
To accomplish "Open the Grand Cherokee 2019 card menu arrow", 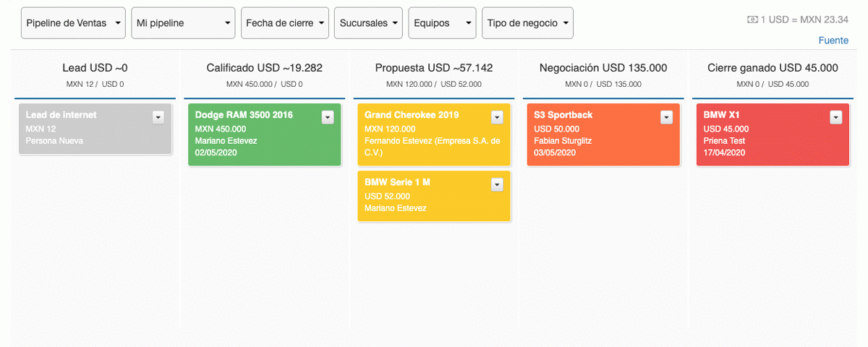I will click(497, 117).
